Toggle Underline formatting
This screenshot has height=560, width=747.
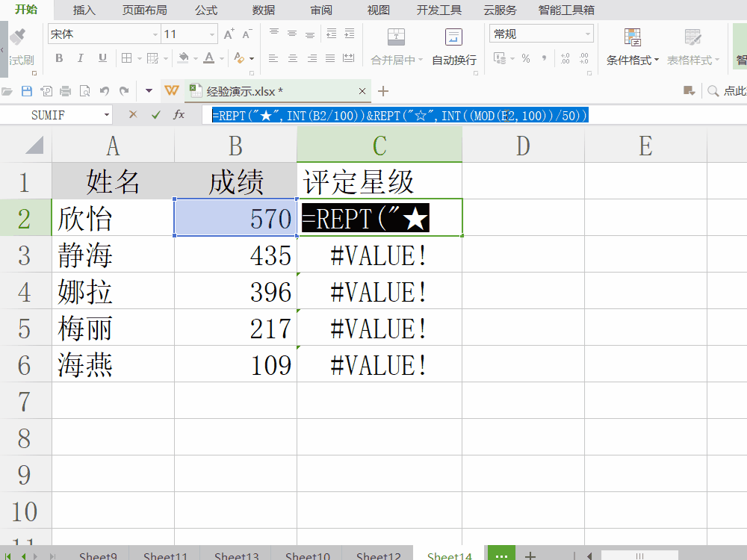(x=102, y=59)
